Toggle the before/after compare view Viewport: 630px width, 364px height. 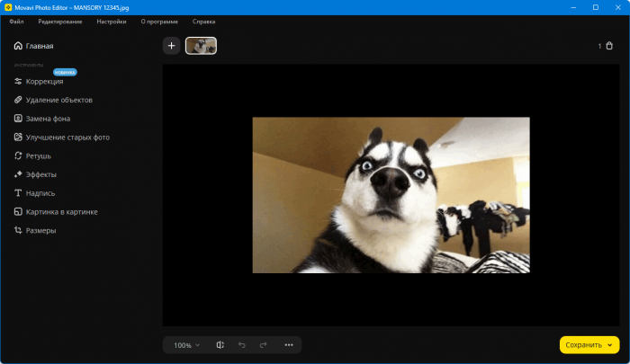click(x=220, y=345)
